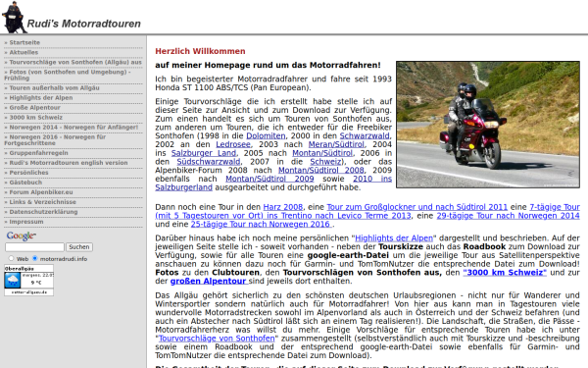Click the Google search input field

34,247
